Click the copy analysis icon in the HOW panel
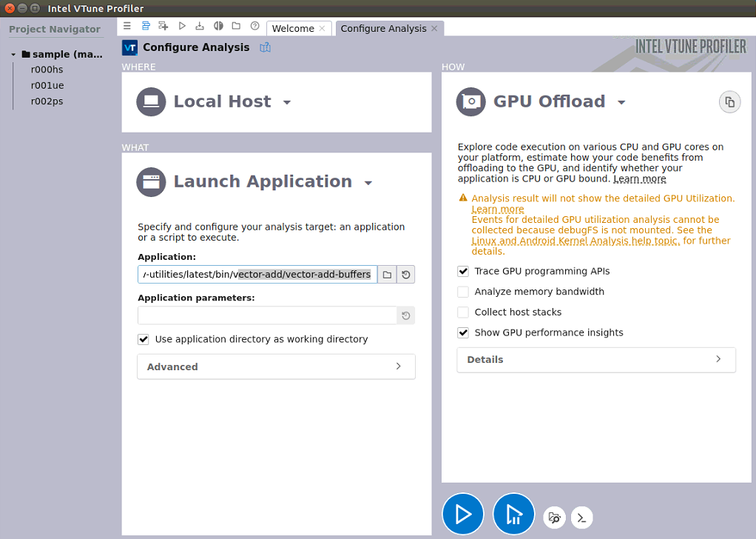Screen dimensions: 756x539 729,102
